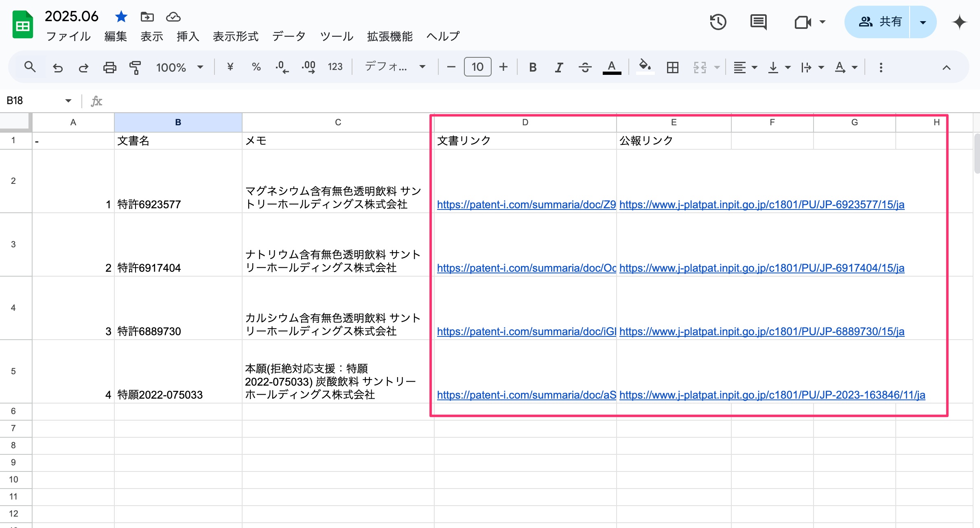The image size is (980, 528).
Task: Open the 挿入 menu
Action: coord(188,36)
